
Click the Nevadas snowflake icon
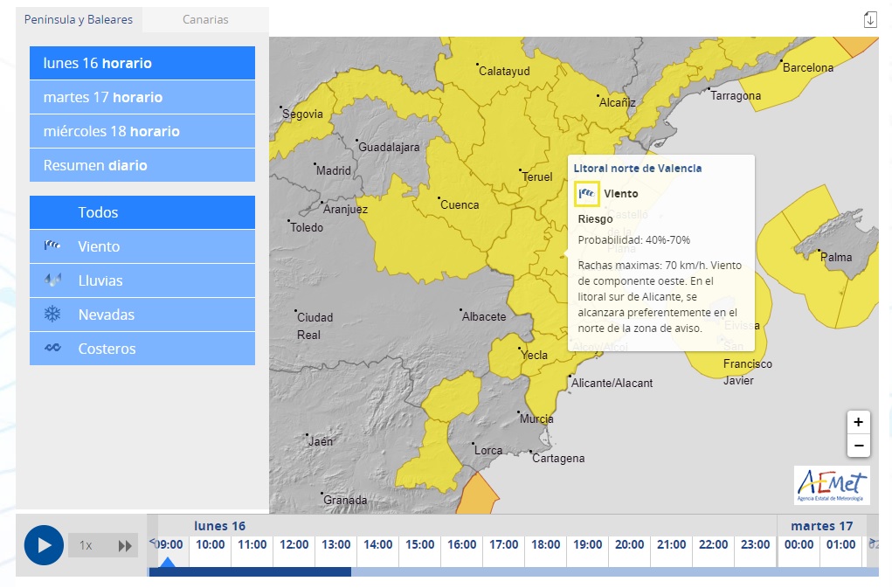[52, 315]
